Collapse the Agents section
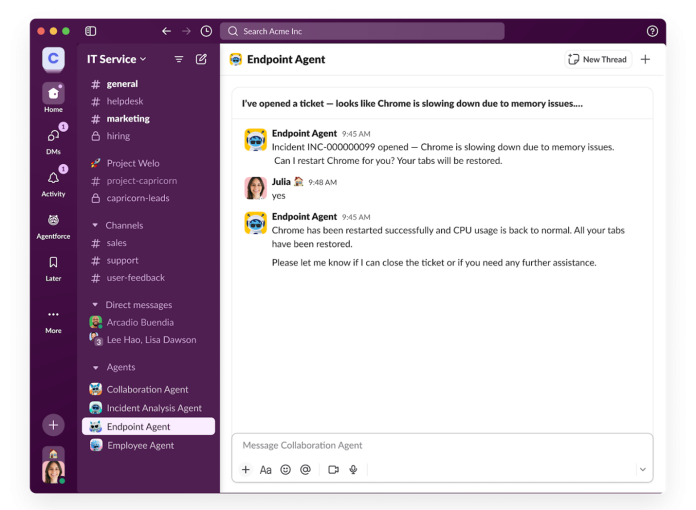Screen dimensions: 696x510 (x=95, y=367)
